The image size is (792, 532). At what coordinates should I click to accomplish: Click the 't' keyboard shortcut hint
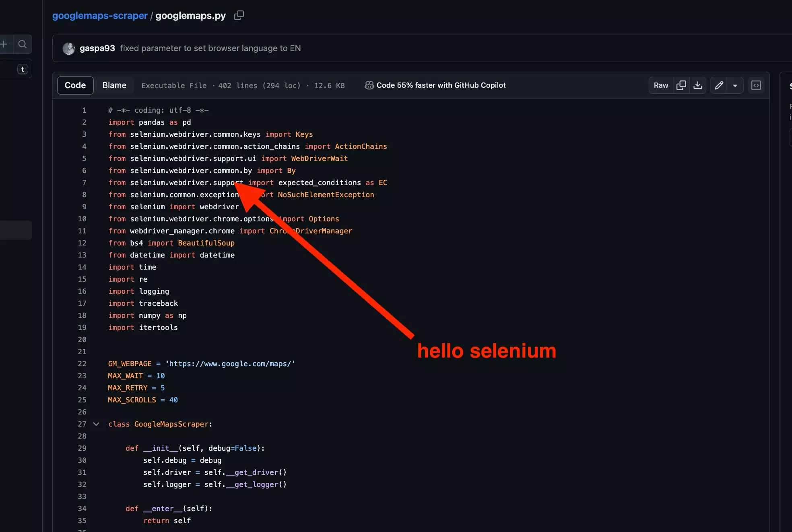23,69
